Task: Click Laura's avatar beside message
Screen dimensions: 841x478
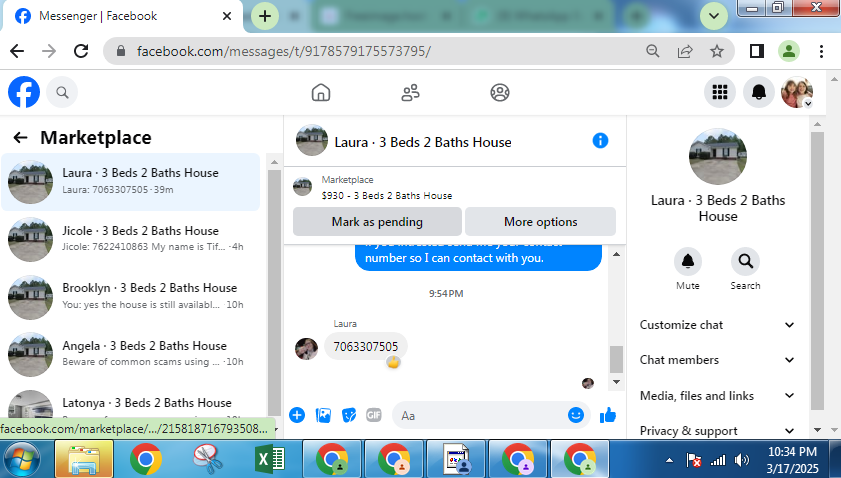Action: [306, 349]
